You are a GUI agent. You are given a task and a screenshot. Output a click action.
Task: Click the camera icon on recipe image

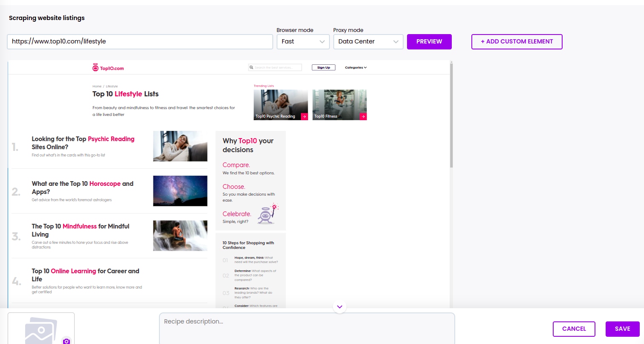point(66,341)
